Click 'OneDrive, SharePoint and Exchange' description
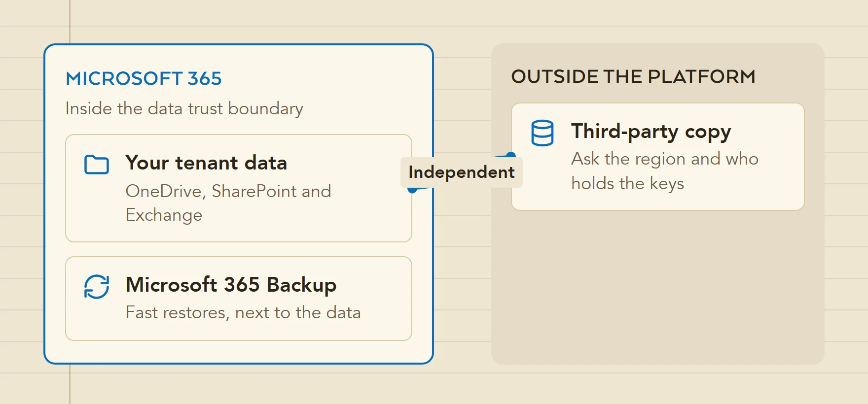868x404 pixels. (228, 203)
